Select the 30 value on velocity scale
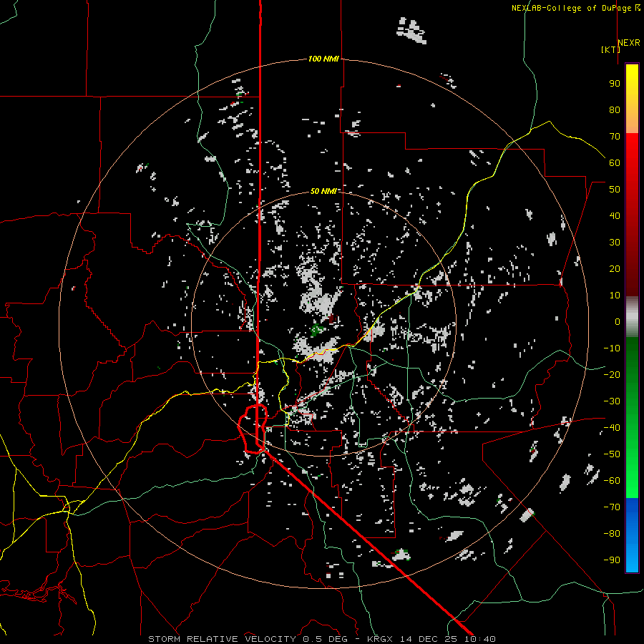The height and width of the screenshot is (644, 644). (615, 243)
